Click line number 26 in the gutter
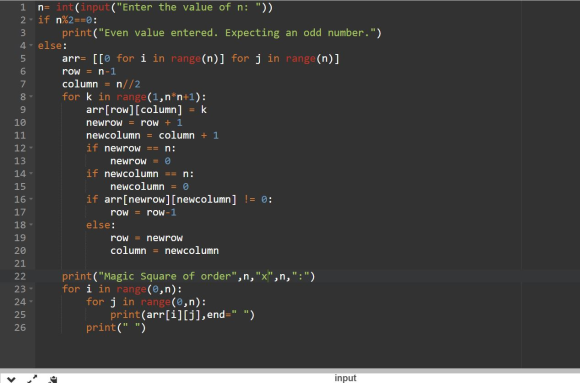The width and height of the screenshot is (580, 383). point(20,327)
